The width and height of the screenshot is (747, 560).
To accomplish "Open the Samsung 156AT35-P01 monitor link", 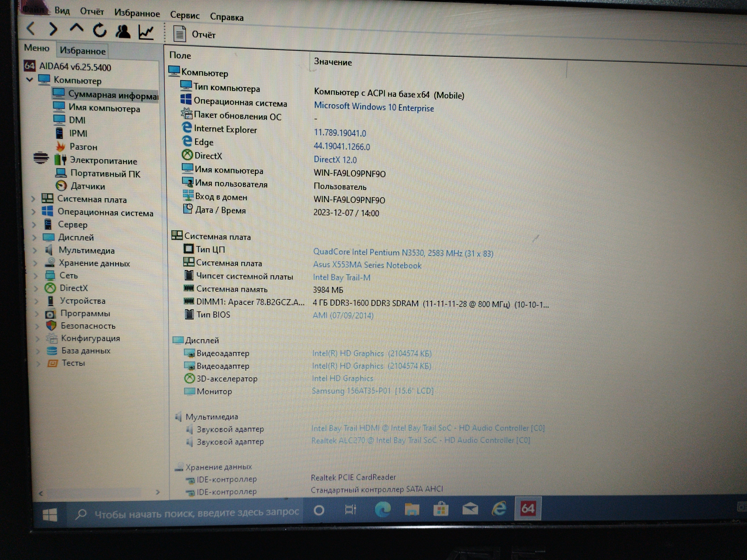I will (373, 390).
